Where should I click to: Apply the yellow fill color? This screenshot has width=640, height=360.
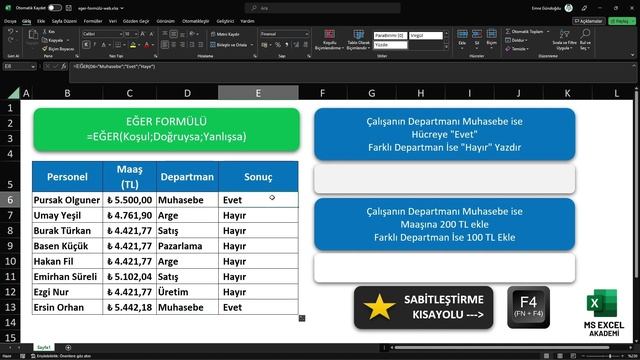[x=133, y=45]
